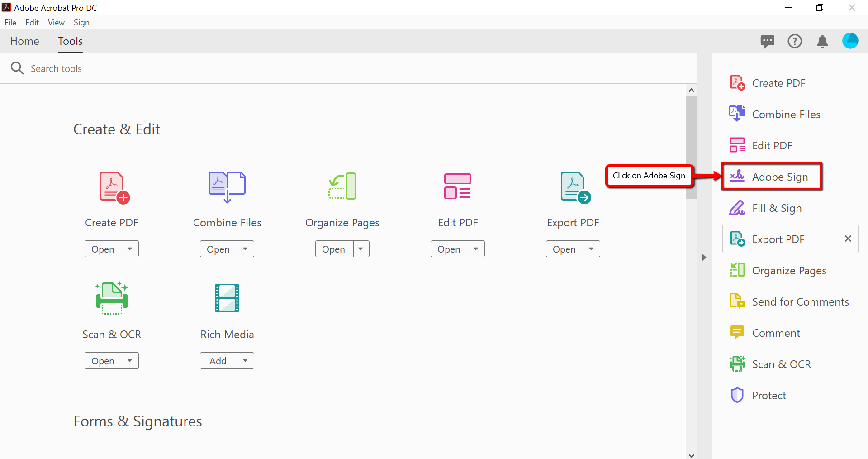Viewport: 868px width, 459px height.
Task: Expand dropdown arrow next to Scan & OCR Open
Action: click(x=130, y=361)
